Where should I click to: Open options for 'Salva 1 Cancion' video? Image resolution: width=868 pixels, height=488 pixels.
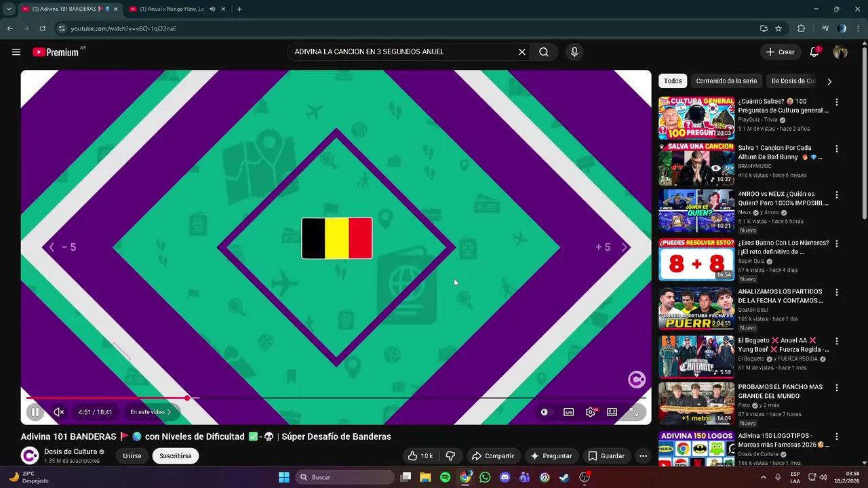click(836, 148)
